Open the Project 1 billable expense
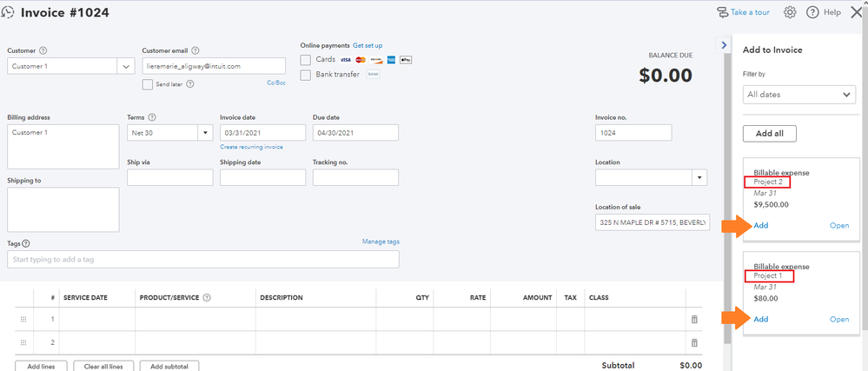The width and height of the screenshot is (868, 371). (x=839, y=319)
